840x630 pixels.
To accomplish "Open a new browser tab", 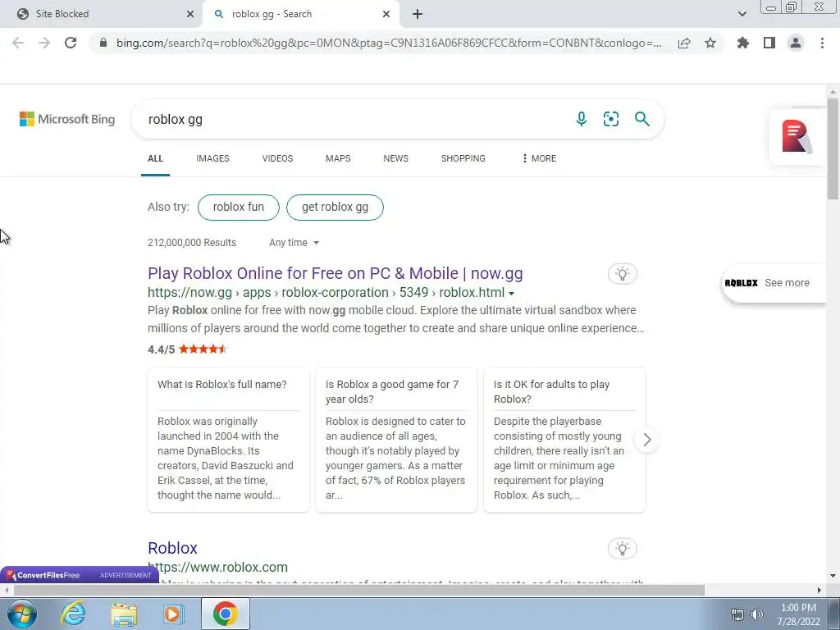I will point(418,14).
